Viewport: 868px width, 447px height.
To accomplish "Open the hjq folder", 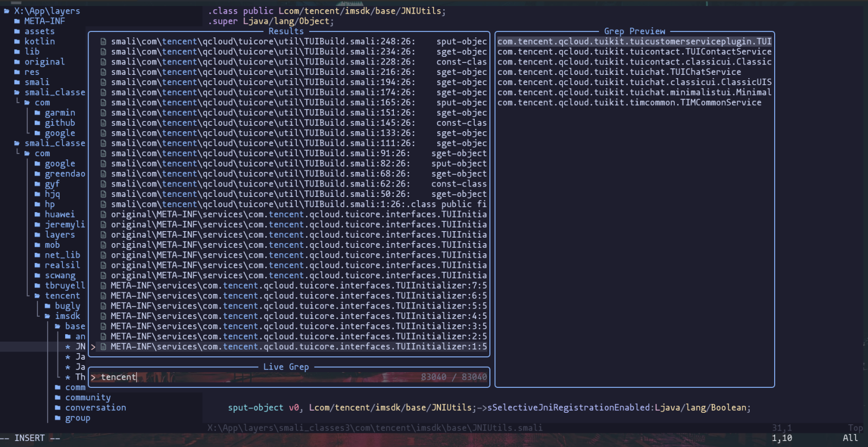I will tap(47, 194).
